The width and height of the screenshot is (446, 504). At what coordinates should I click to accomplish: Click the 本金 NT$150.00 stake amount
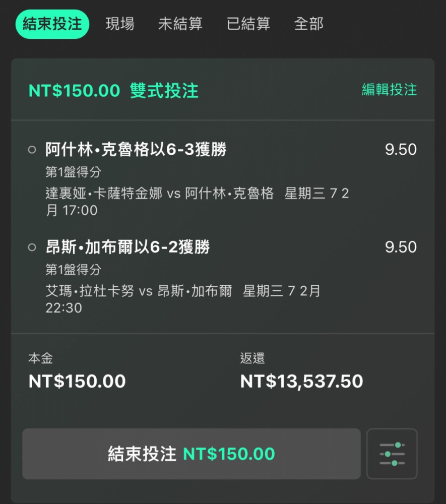tap(77, 382)
